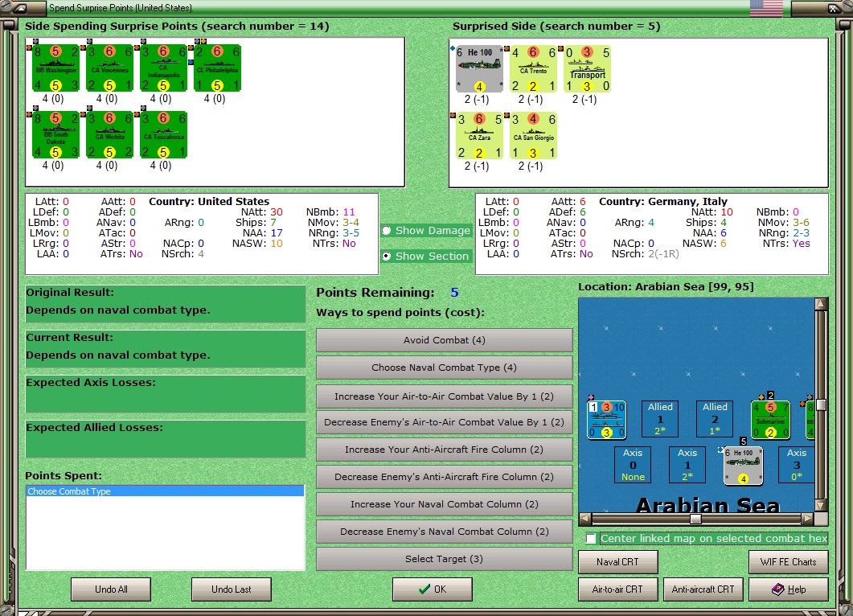This screenshot has width=853, height=616.
Task: Click the Allied 1 sea box
Action: (660, 418)
